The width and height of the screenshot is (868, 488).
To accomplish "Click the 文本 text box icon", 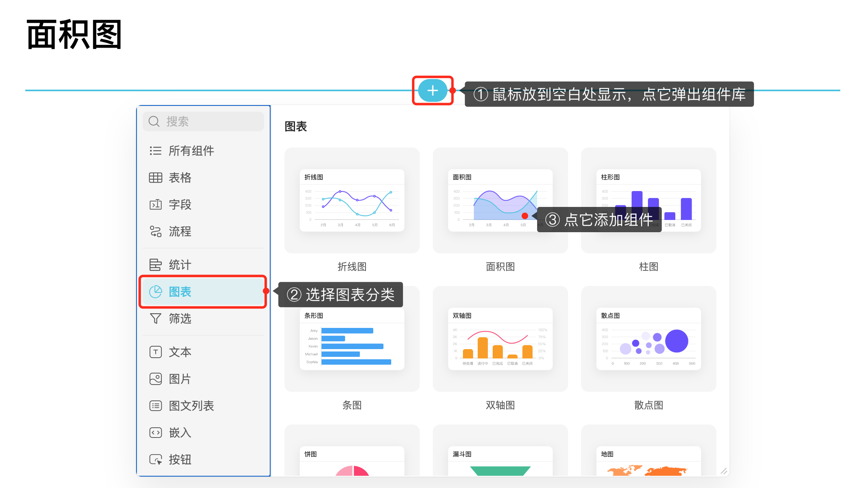I will [155, 352].
